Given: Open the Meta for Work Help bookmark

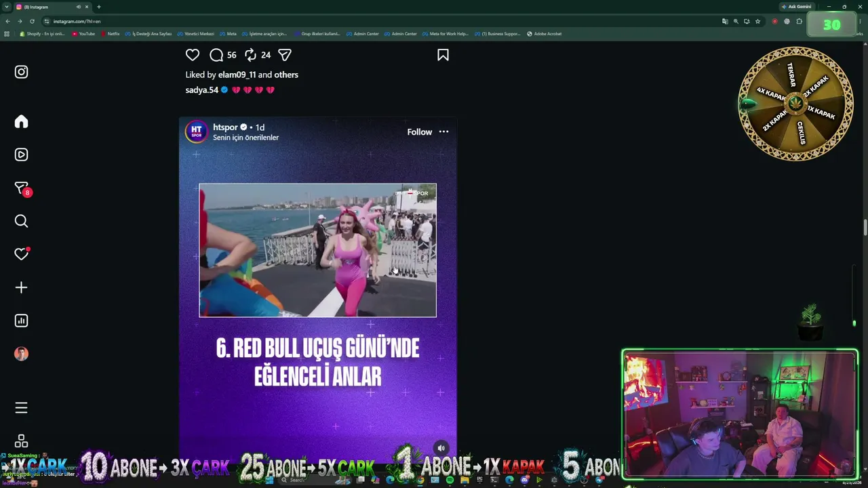Looking at the screenshot, I should 446,34.
